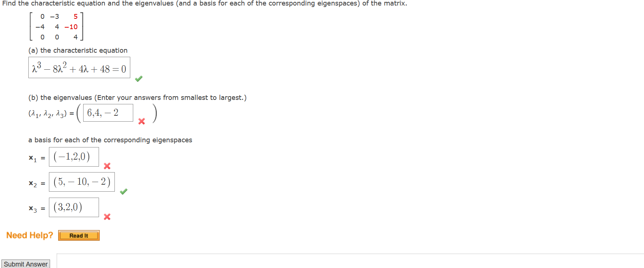Click the red X beside the x1 answer

(107, 166)
